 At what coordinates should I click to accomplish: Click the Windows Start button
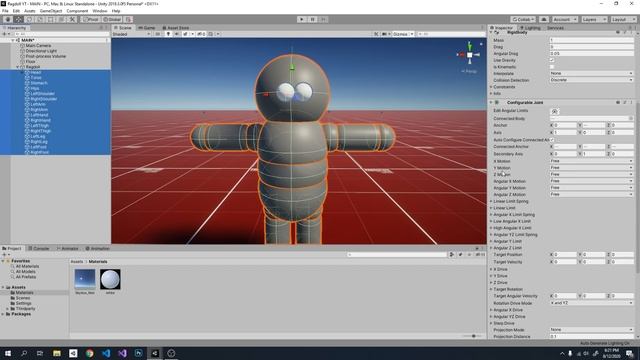click(7, 353)
